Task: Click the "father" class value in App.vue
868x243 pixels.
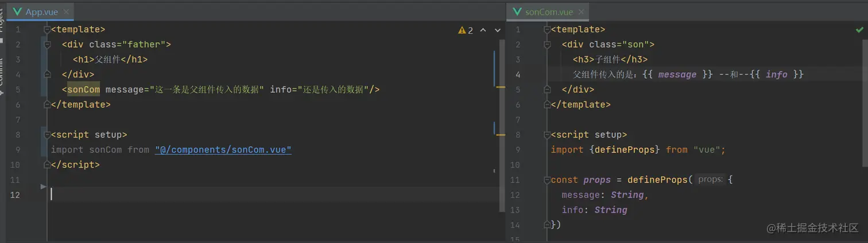Action: point(144,45)
